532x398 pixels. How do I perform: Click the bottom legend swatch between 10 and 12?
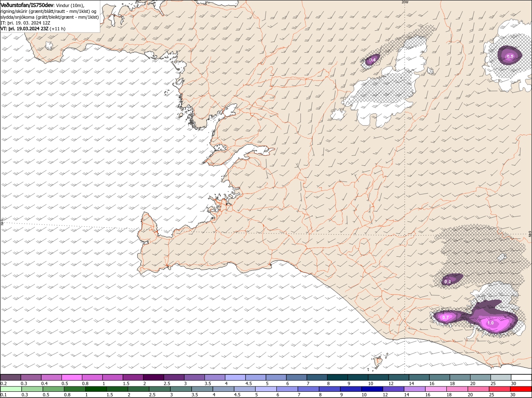[x=373, y=389]
